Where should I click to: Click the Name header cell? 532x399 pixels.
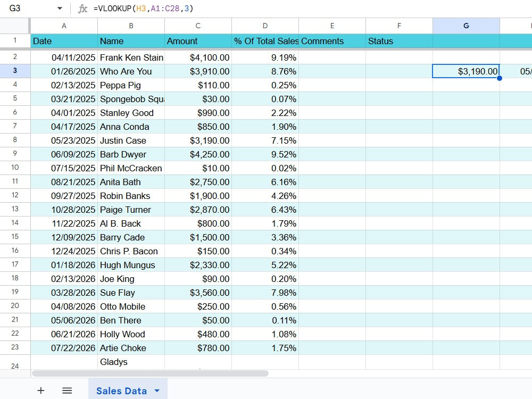[x=131, y=41]
